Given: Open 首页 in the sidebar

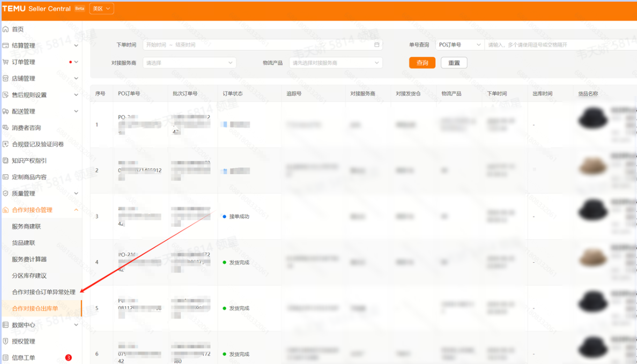Looking at the screenshot, I should [x=18, y=29].
